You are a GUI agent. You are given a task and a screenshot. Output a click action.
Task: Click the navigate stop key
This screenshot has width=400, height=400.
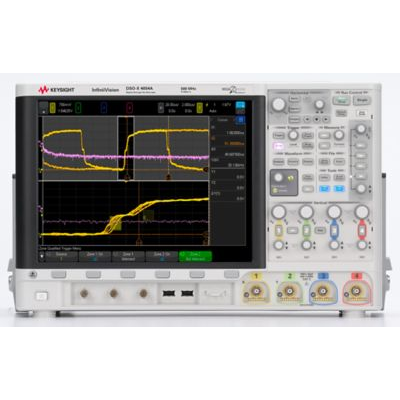tap(317, 119)
